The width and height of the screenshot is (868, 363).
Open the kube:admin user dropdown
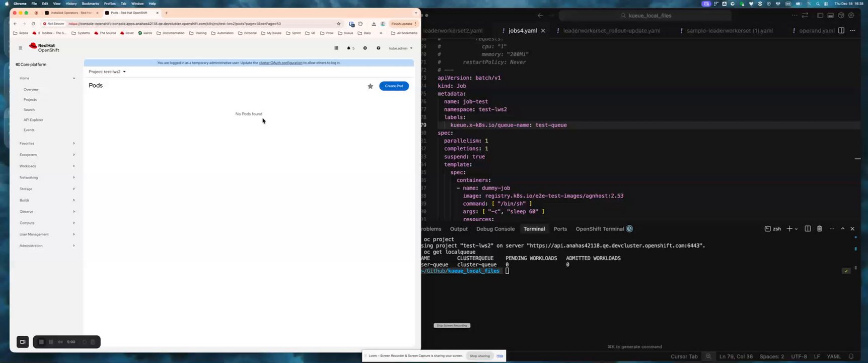(x=401, y=48)
